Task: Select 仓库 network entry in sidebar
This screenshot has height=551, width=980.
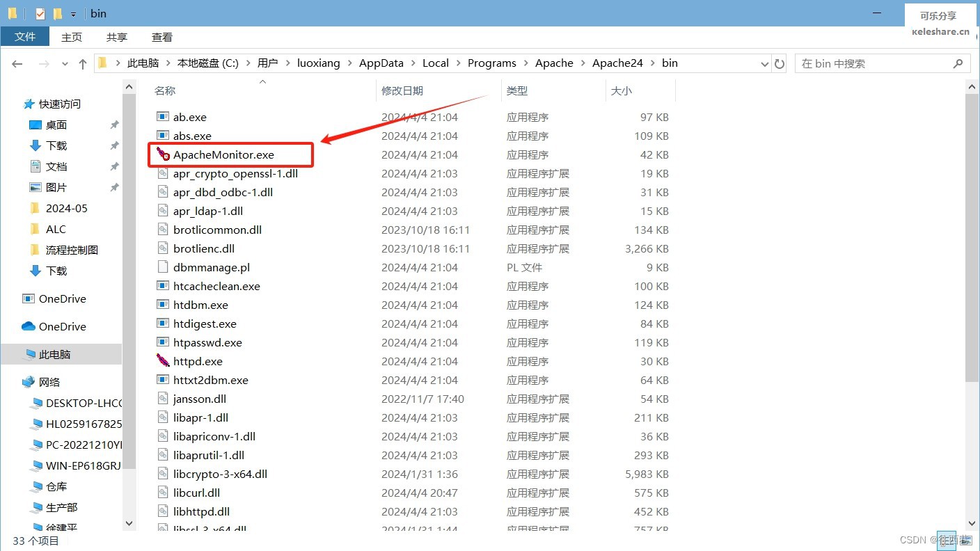Action: (x=48, y=486)
